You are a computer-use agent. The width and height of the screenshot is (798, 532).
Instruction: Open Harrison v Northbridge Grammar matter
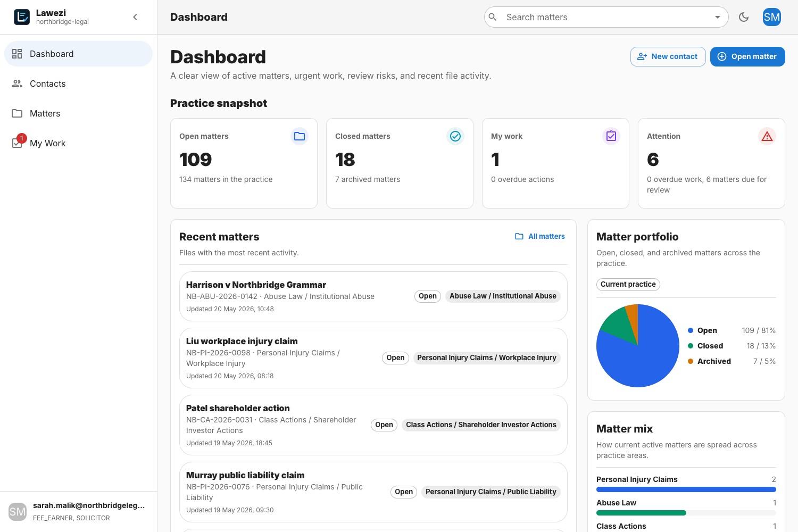coord(373,296)
